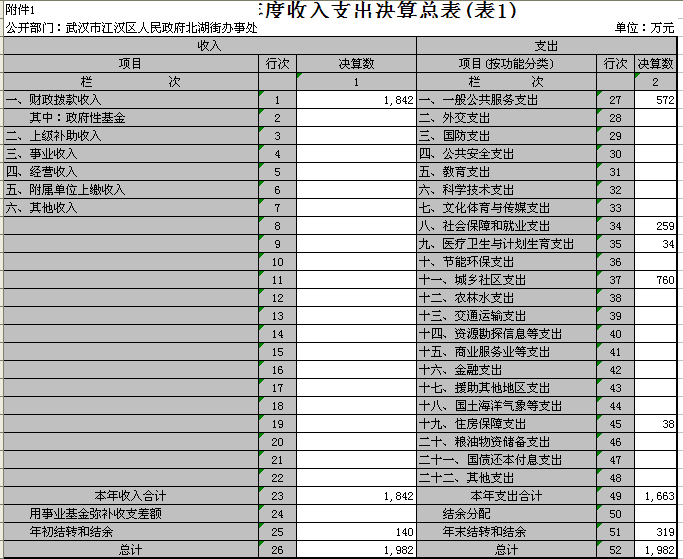683x559 pixels.
Task: Select the 公开部门 department name cell
Action: pos(130,28)
